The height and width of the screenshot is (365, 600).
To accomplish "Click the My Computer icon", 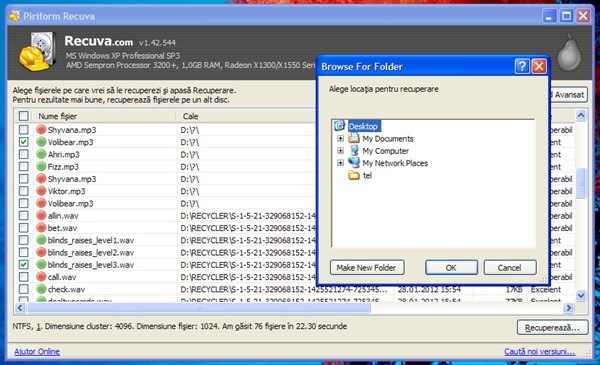I will 354,151.
